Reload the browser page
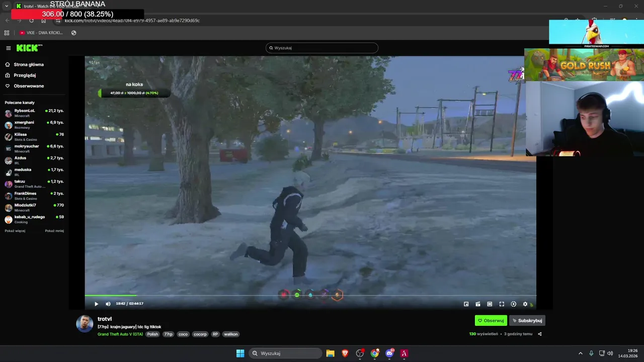Image resolution: width=644 pixels, height=362 pixels. point(31,21)
